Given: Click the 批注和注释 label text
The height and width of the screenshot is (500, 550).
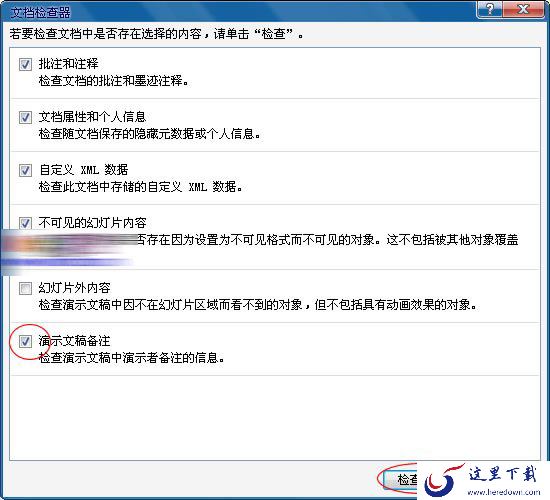Looking at the screenshot, I should click(68, 64).
